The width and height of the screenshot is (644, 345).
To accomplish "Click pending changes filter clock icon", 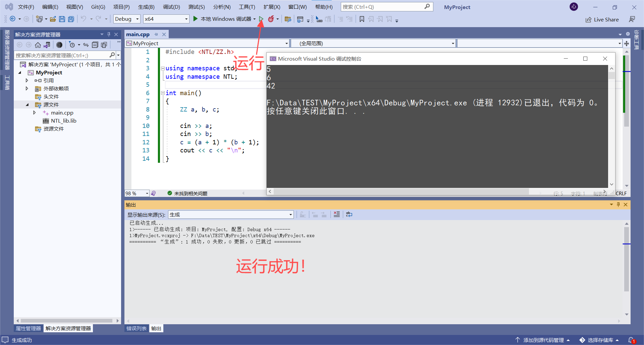I will coord(72,45).
